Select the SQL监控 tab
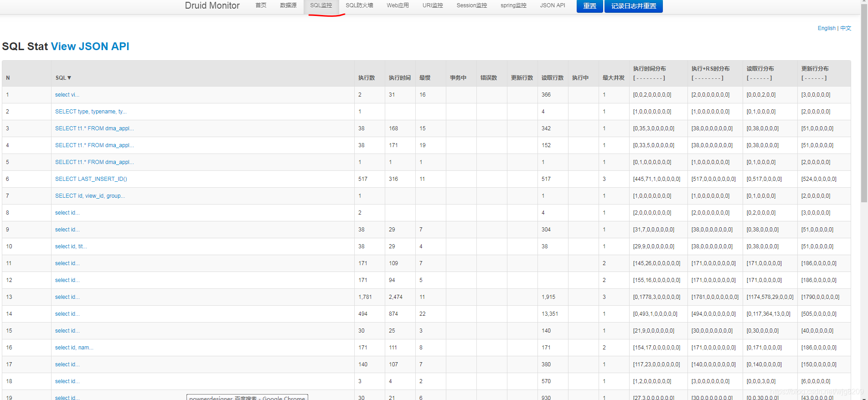The image size is (868, 400). (x=321, y=5)
